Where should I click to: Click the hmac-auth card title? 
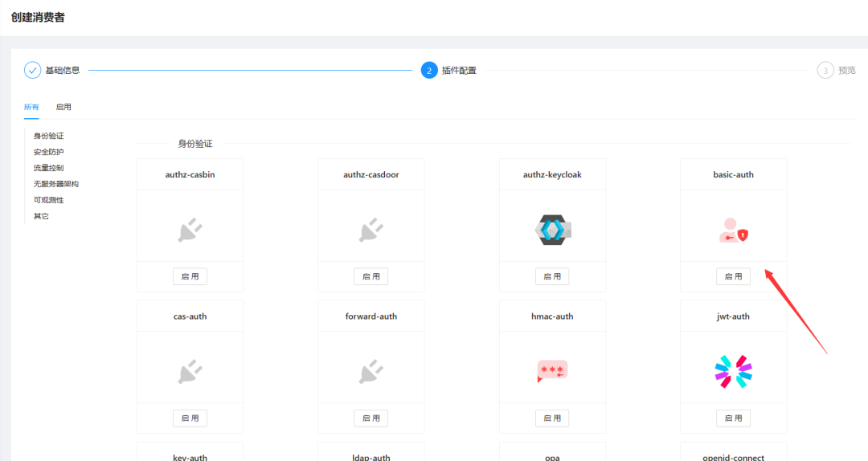point(552,316)
